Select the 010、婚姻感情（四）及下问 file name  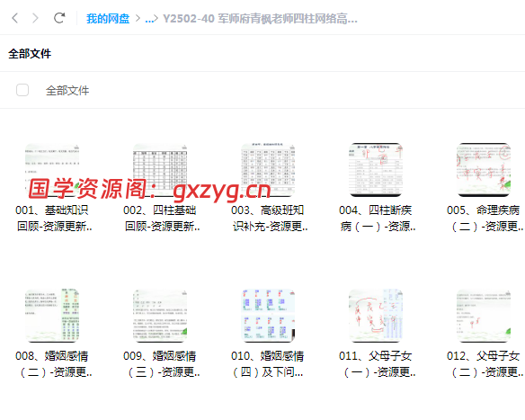click(x=268, y=364)
